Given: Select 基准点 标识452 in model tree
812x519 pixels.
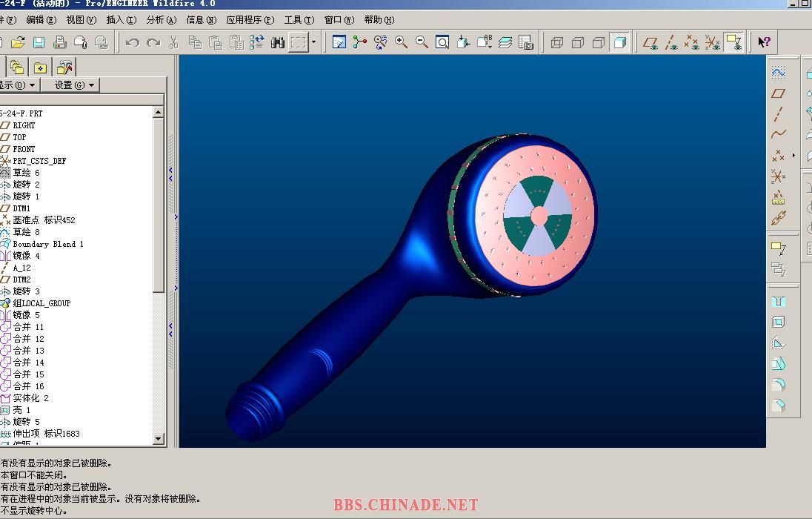Looking at the screenshot, I should [44, 220].
